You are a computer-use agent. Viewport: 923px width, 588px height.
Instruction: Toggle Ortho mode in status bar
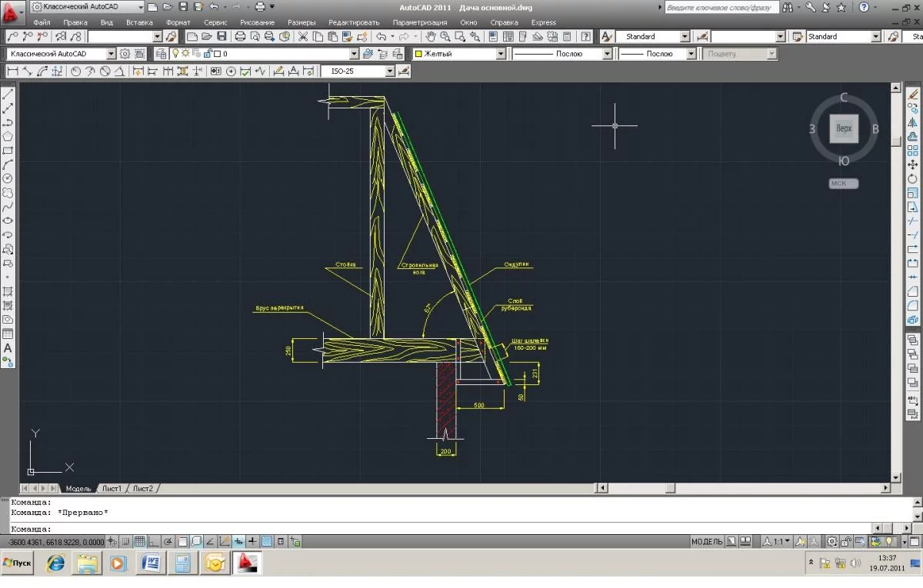(154, 542)
